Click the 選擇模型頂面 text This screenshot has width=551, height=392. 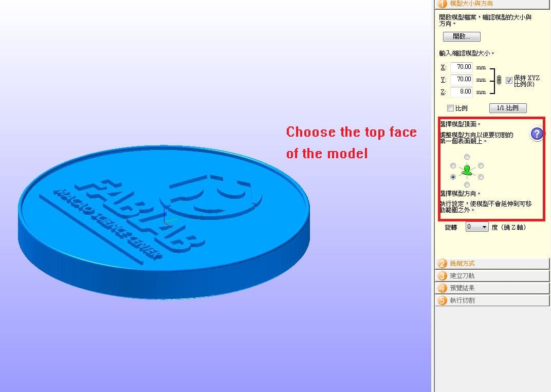pyautogui.click(x=460, y=124)
